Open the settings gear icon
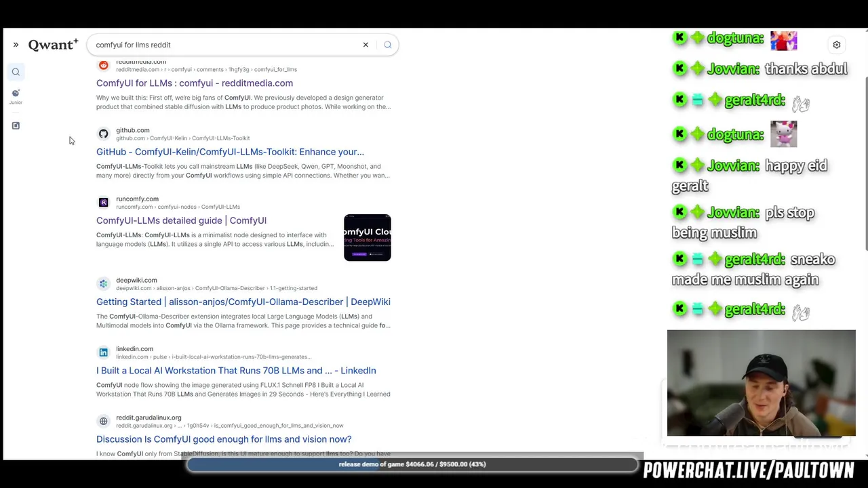 (x=837, y=45)
